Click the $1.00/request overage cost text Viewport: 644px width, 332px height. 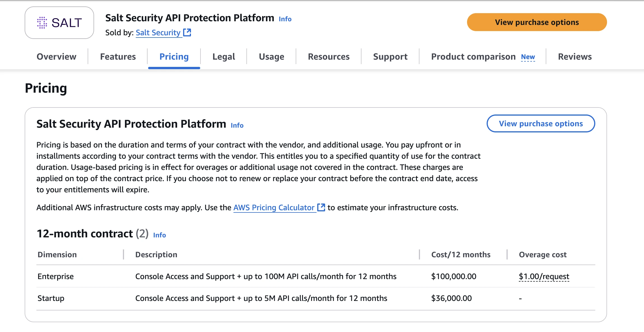tap(544, 276)
